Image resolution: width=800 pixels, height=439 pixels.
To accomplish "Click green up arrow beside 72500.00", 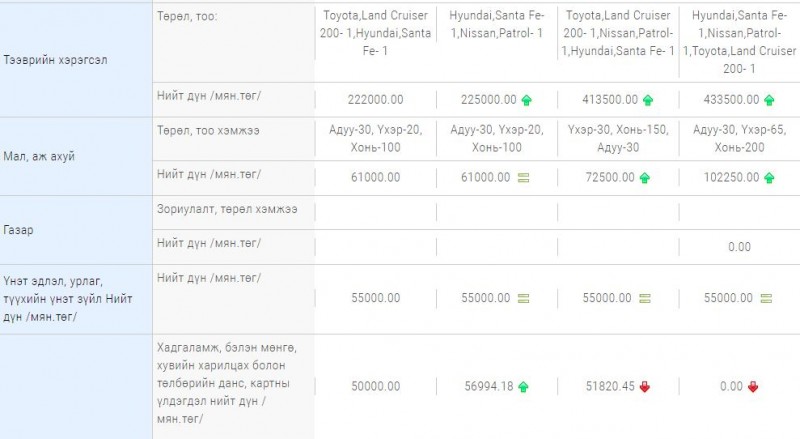I will [645, 178].
